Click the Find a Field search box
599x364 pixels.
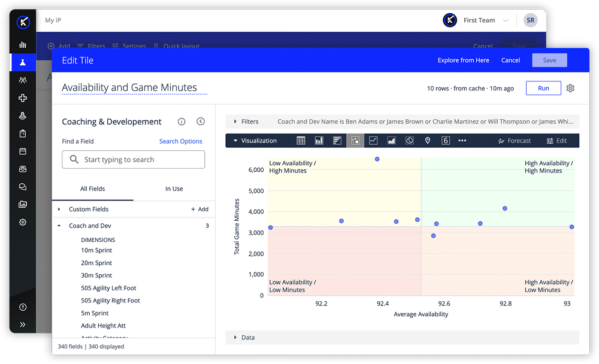(134, 160)
